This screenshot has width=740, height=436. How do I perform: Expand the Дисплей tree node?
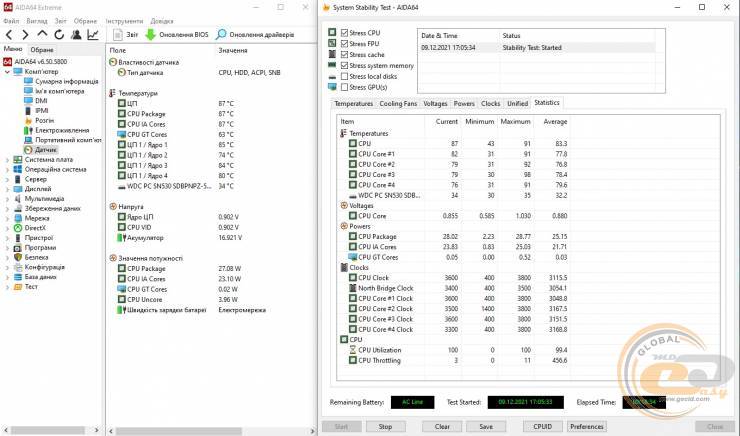coord(7,189)
